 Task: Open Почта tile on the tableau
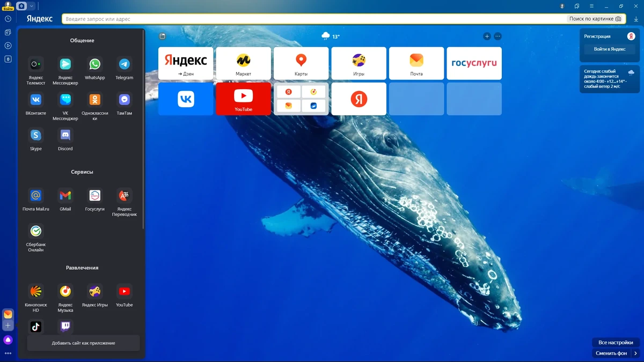(416, 63)
